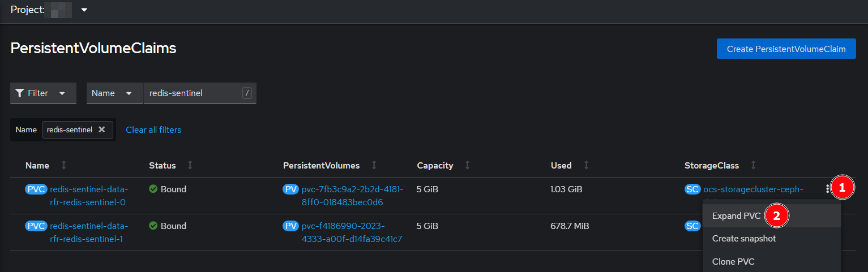868x272 pixels.
Task: Click the PersistentVolumeClaims page heading
Action: [93, 49]
